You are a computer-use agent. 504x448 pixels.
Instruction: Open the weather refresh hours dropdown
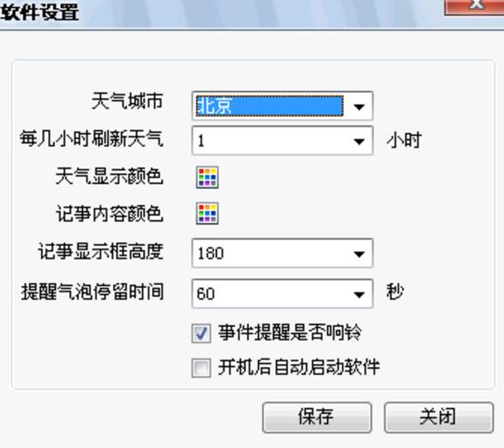pos(359,140)
